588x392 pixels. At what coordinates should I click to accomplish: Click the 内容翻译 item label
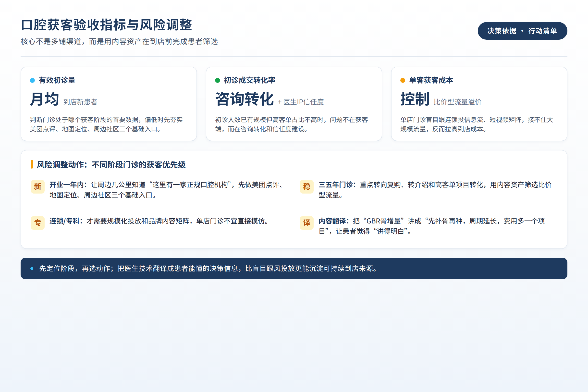click(334, 221)
